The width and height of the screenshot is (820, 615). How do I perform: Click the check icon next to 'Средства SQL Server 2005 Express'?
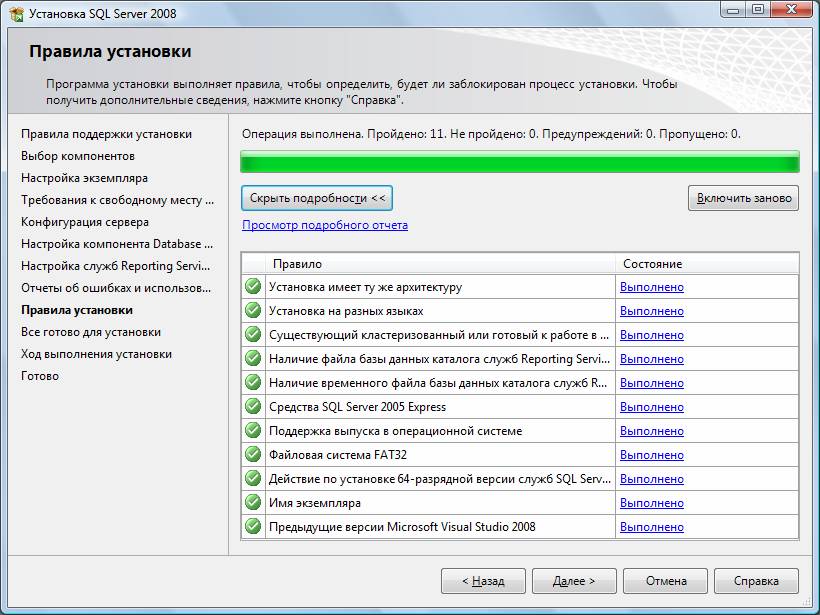(x=253, y=407)
